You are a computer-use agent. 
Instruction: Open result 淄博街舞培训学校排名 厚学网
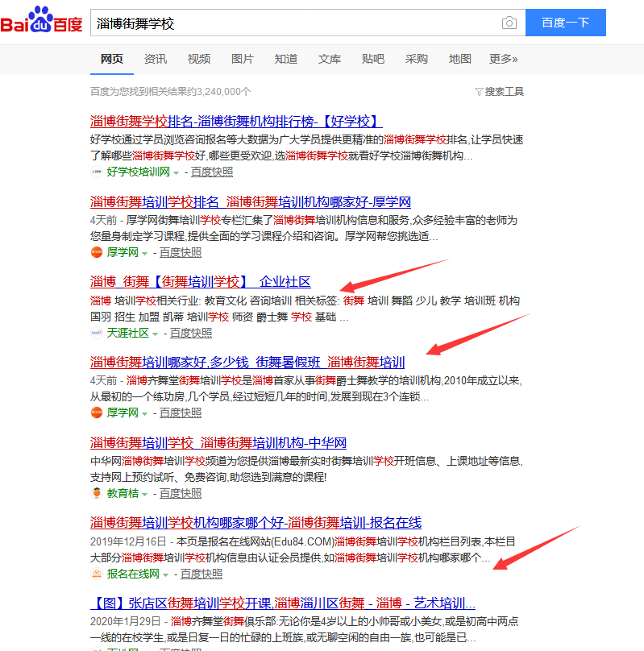tap(251, 202)
